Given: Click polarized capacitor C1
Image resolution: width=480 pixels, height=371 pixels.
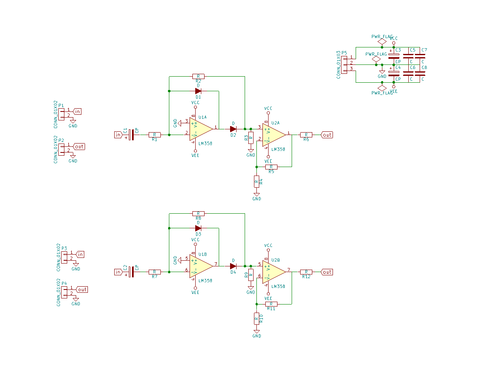Looking at the screenshot, I should tap(131, 135).
